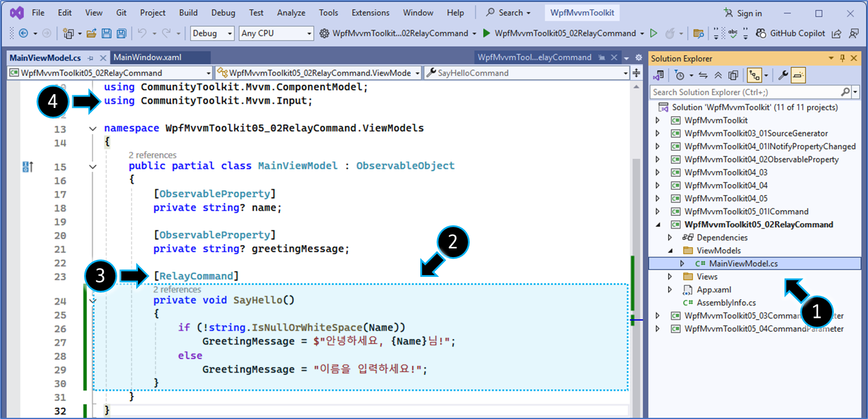
Task: Select App.xaml in Solution Explorer
Action: click(x=714, y=290)
